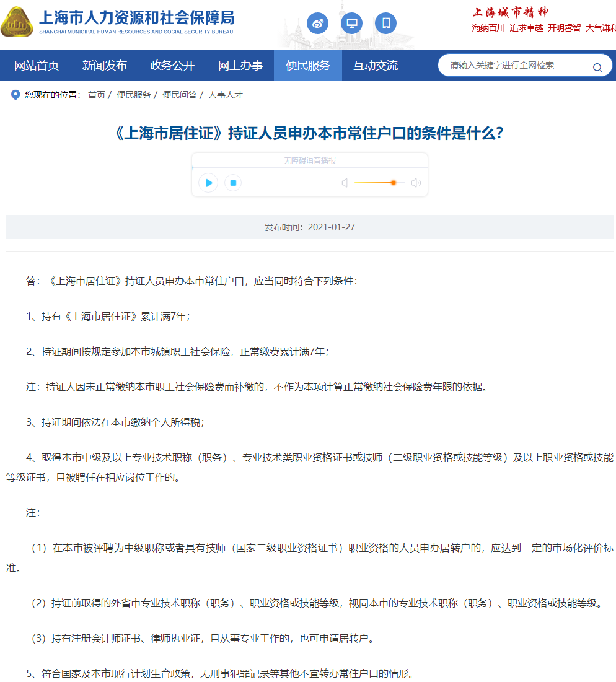Click the 首页 breadcrumb link
Screen dimensions: 616x682
pyautogui.click(x=96, y=95)
